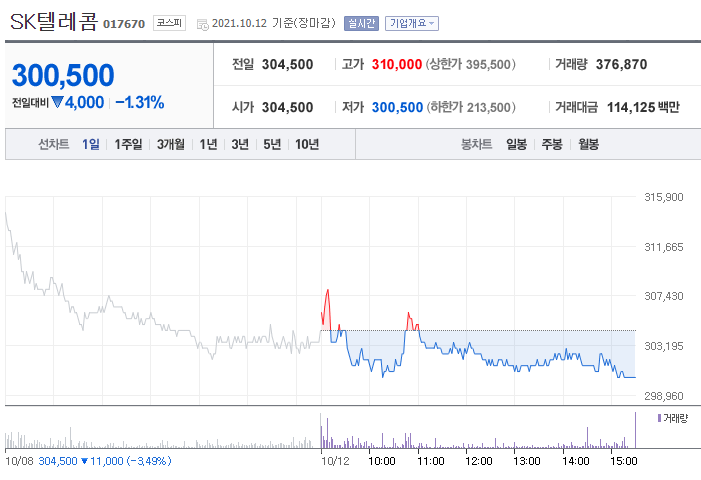Show the 5년 line chart

[x=272, y=144]
